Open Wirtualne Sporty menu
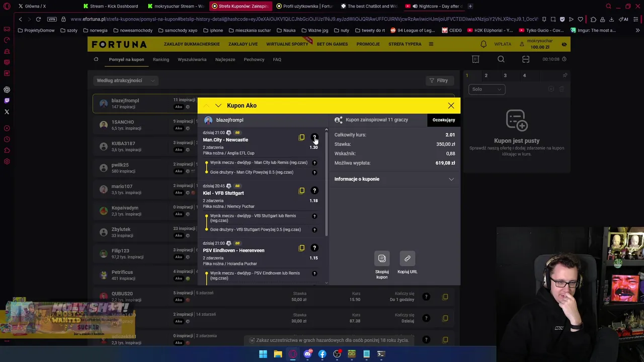The width and height of the screenshot is (644, 362). click(x=287, y=44)
